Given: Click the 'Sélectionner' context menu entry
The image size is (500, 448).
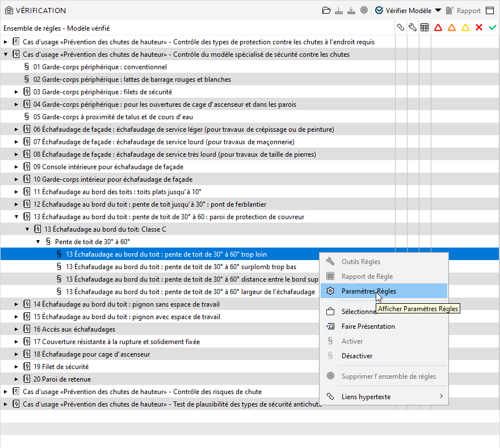Looking at the screenshot, I should point(384,311).
